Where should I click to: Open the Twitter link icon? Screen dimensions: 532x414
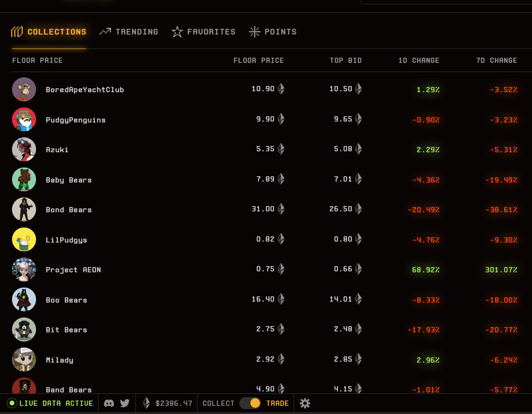pos(125,403)
